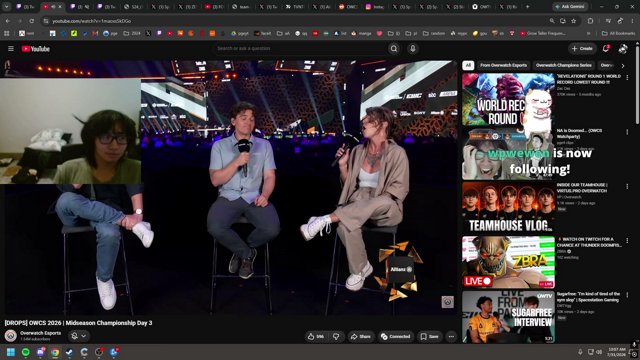Open the random bookmarks folder
640x360 pixels.
click(433, 33)
